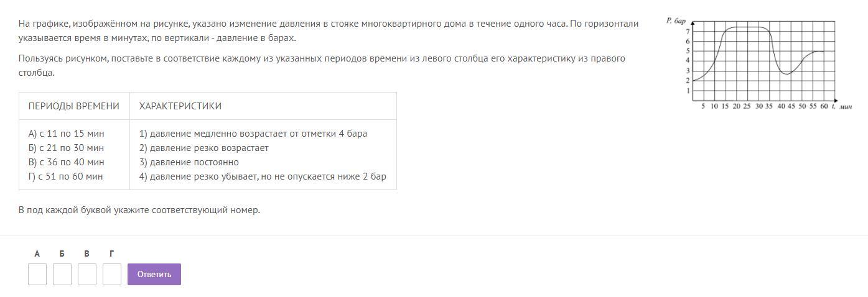
Task: Click the answer box under letter А
Action: pyautogui.click(x=37, y=274)
